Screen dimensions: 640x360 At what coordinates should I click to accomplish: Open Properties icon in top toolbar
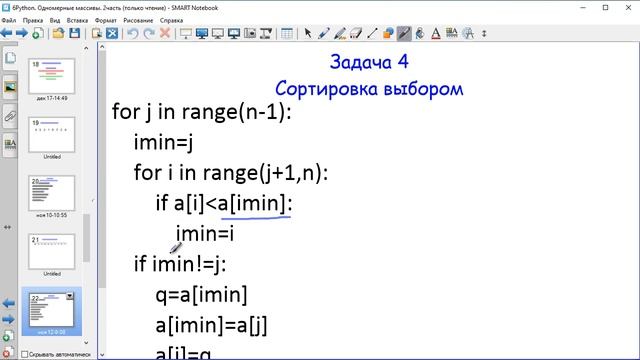click(452, 33)
